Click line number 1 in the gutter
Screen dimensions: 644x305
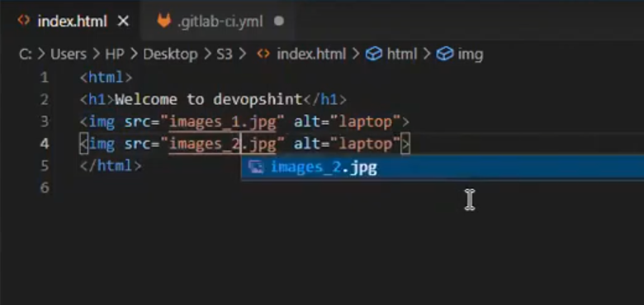[x=45, y=77]
